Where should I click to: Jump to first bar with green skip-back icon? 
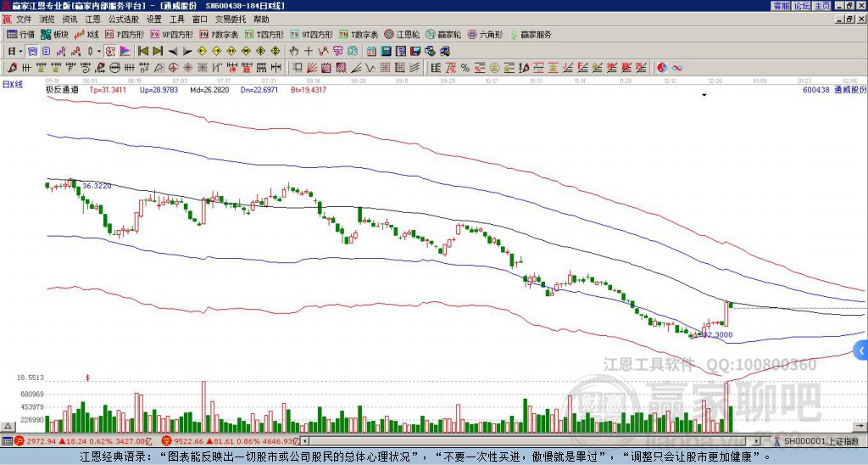point(142,52)
